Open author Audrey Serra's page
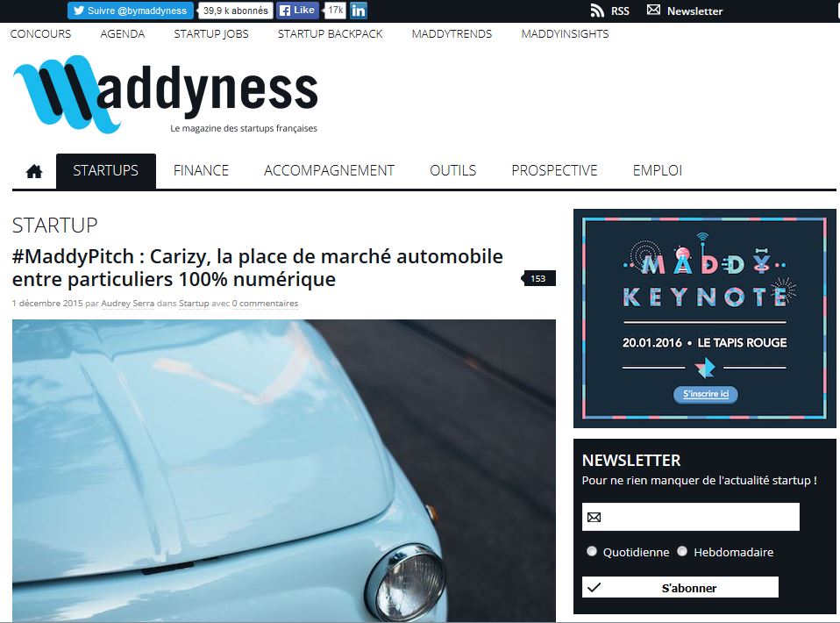The height and width of the screenshot is (623, 840). click(127, 303)
